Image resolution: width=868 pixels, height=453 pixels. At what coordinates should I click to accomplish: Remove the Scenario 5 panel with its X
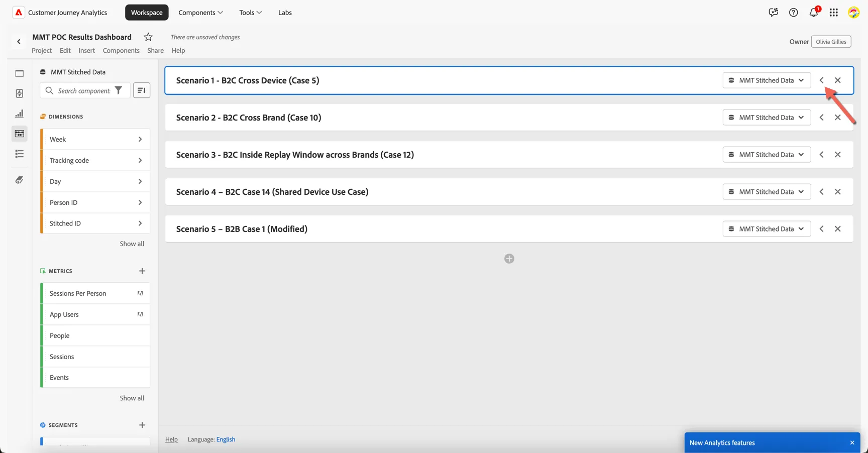(x=838, y=229)
